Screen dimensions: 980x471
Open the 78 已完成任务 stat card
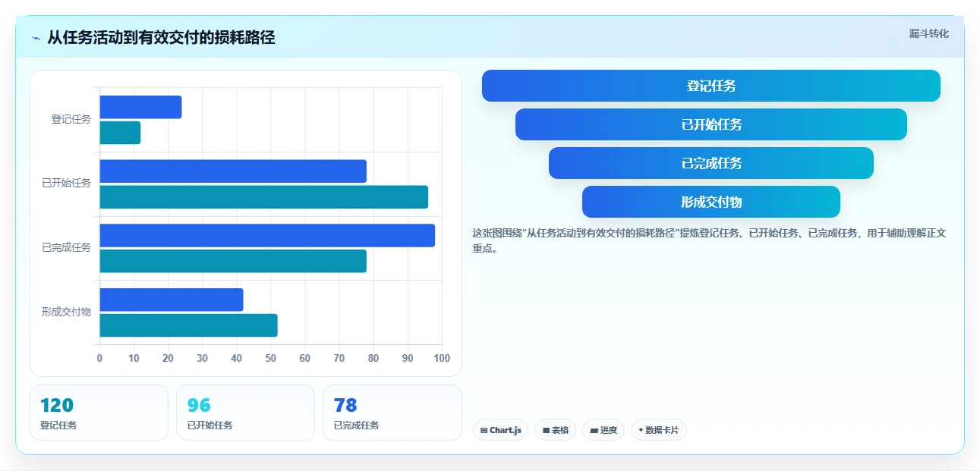click(392, 413)
